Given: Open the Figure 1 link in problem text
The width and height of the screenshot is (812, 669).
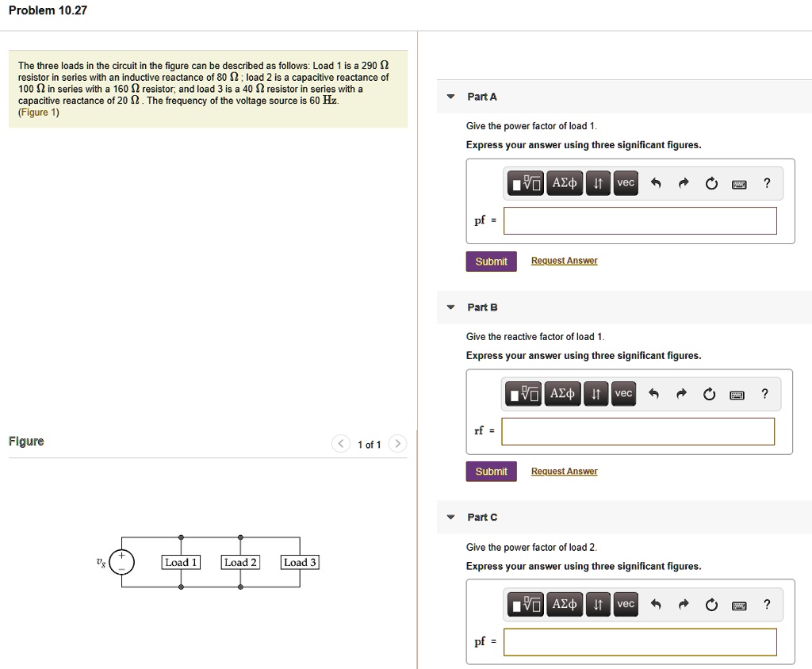Looking at the screenshot, I should tap(38, 112).
